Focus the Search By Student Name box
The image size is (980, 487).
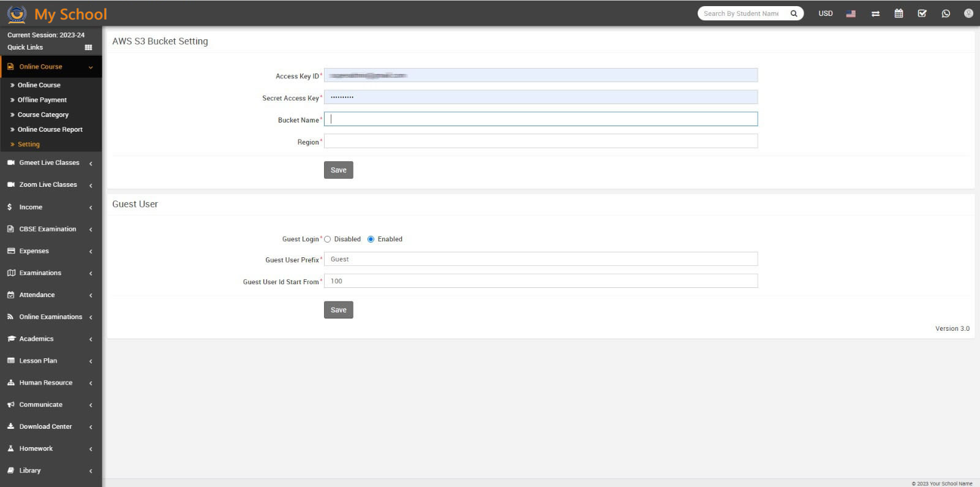tap(741, 13)
